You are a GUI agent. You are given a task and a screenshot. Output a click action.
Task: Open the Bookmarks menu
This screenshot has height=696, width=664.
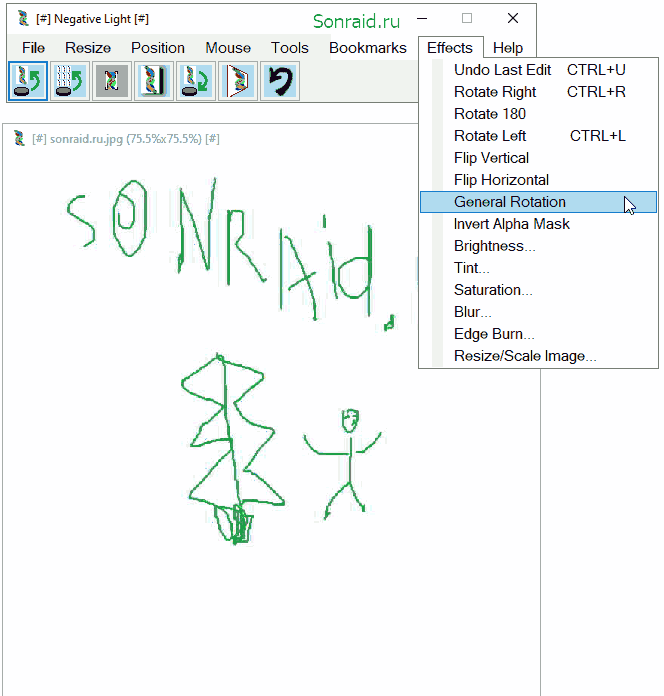pyautogui.click(x=368, y=48)
